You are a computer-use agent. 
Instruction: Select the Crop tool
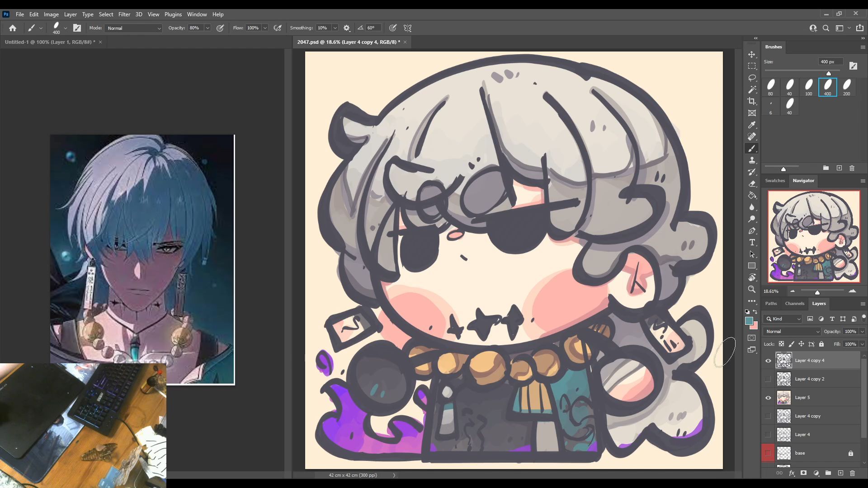click(752, 101)
